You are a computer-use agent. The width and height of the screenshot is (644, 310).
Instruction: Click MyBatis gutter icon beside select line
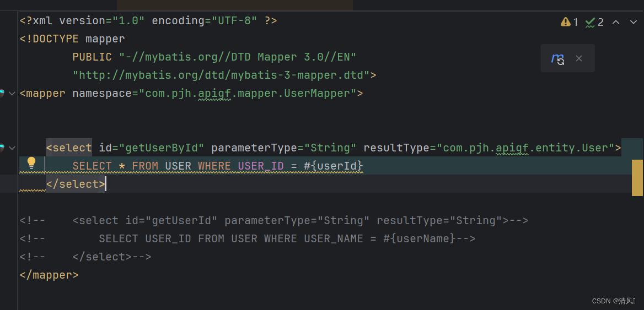1,147
